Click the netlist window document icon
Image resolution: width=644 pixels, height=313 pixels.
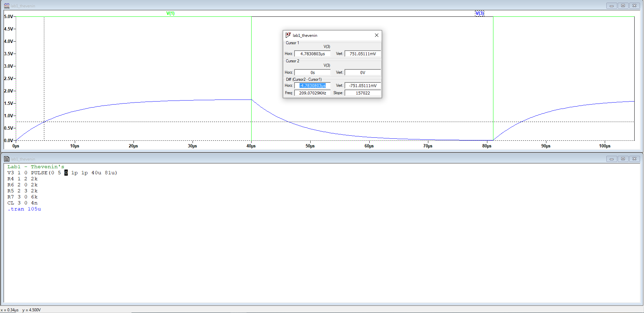point(6,159)
